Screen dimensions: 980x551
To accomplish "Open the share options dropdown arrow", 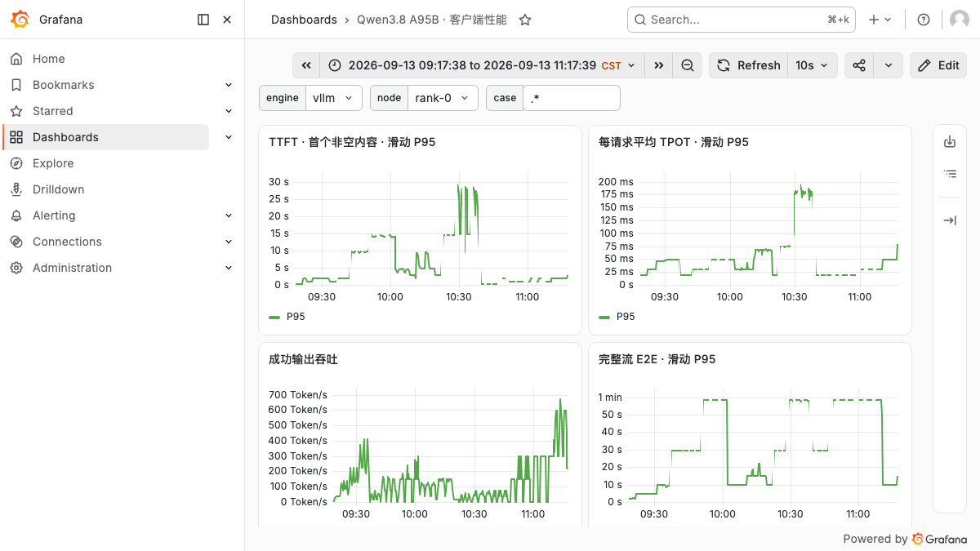I will pos(889,65).
